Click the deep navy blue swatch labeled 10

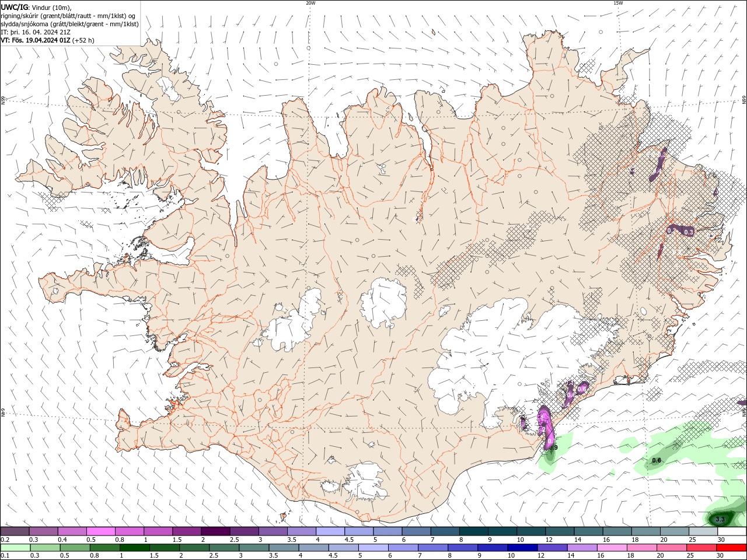pos(521,548)
